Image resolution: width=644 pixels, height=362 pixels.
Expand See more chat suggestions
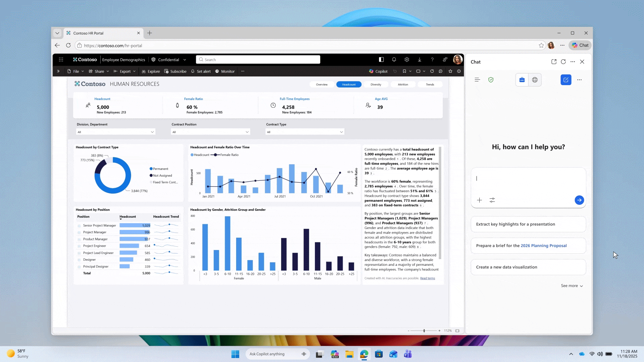(572, 286)
